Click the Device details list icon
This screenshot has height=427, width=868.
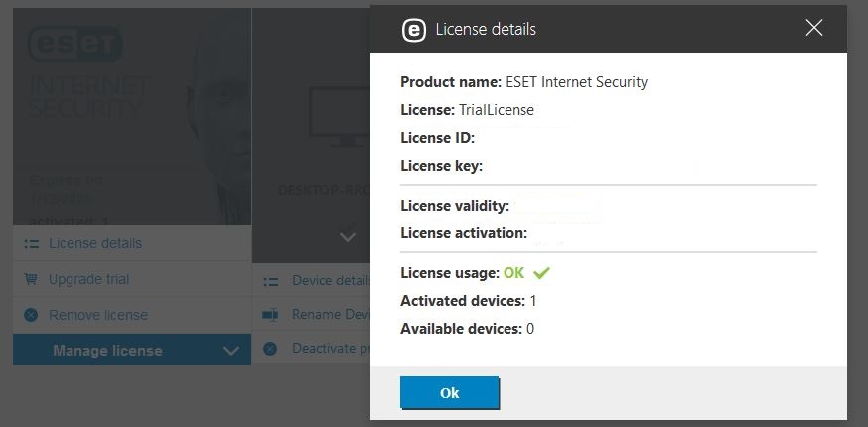(271, 281)
